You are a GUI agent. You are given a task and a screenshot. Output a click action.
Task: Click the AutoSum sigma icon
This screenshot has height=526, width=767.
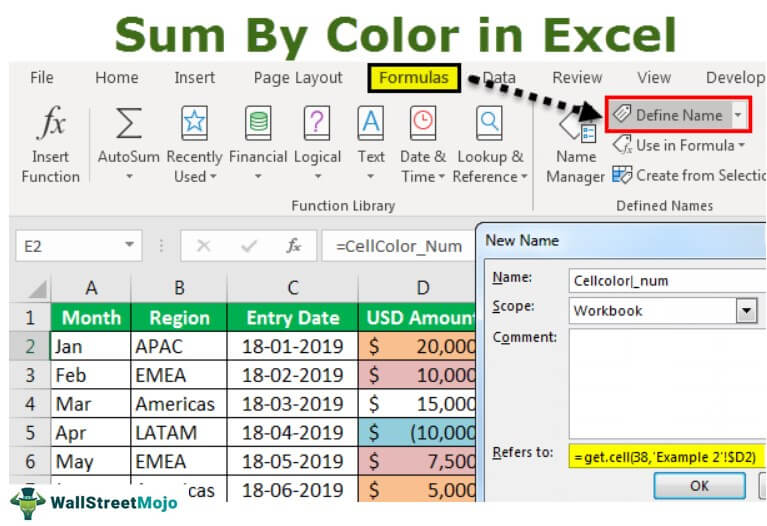[128, 124]
